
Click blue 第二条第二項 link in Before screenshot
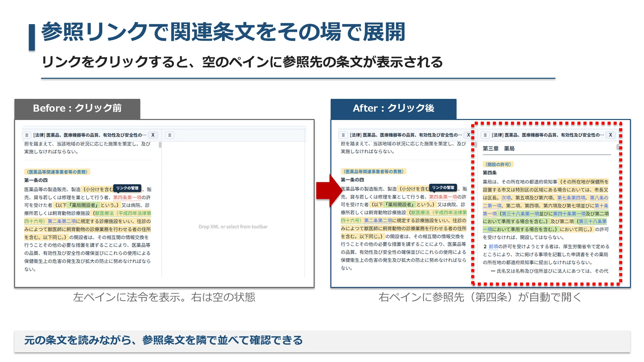tap(62, 221)
